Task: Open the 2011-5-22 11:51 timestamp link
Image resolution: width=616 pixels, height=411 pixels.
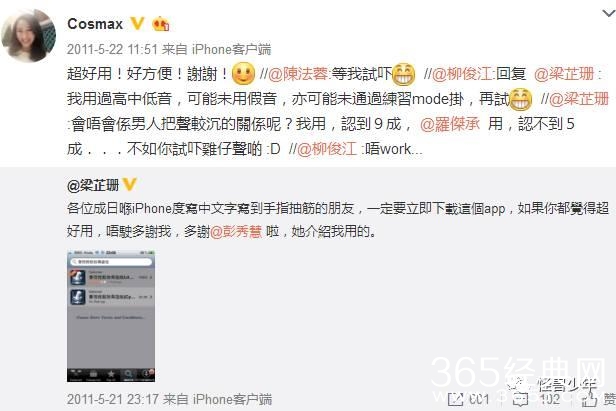Action: pyautogui.click(x=112, y=49)
